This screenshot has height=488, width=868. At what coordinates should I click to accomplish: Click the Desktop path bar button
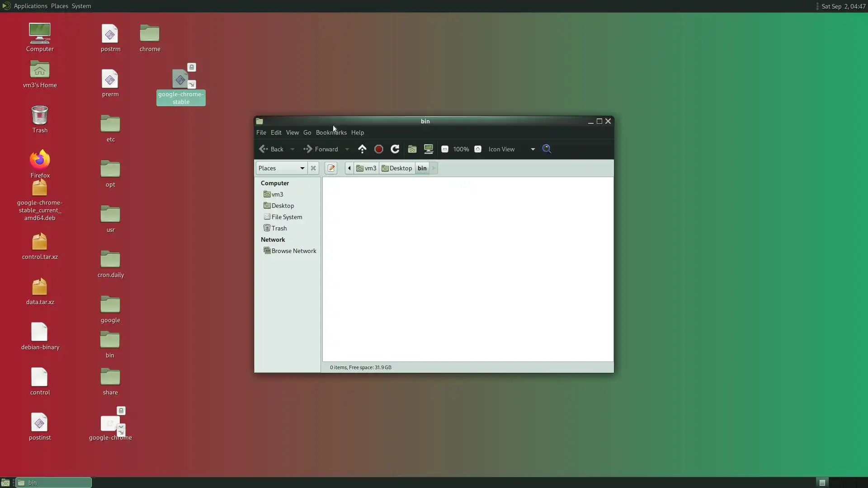[397, 168]
